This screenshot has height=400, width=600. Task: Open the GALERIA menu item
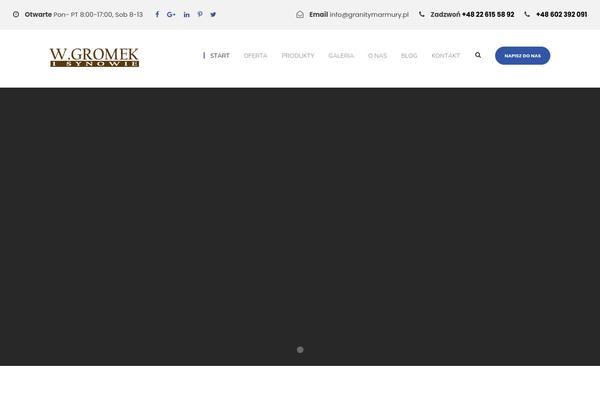click(x=341, y=56)
